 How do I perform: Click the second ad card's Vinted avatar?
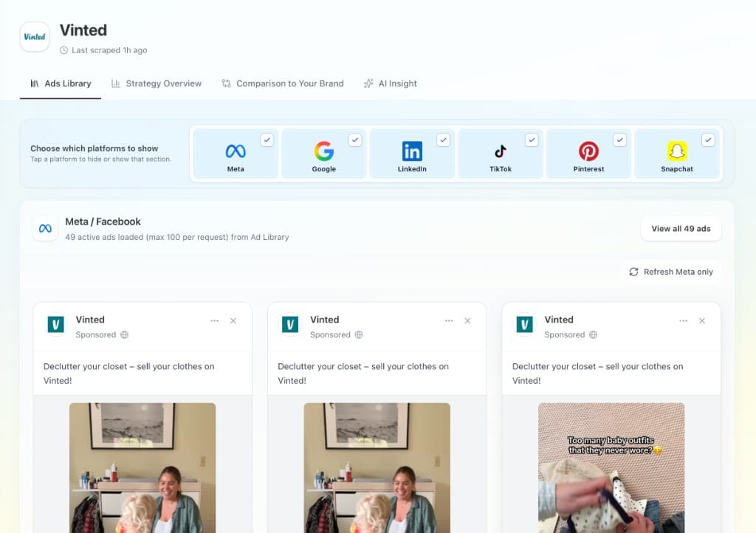[290, 324]
